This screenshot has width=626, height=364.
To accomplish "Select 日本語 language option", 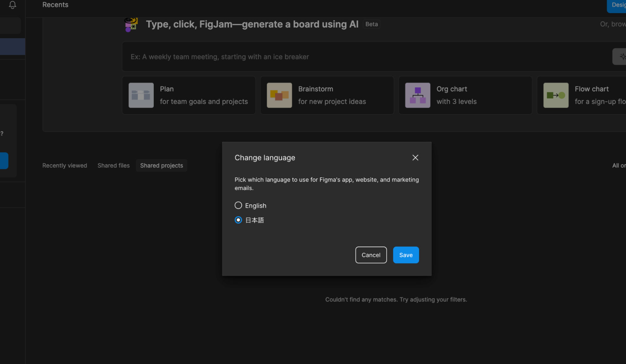I will tap(249, 220).
